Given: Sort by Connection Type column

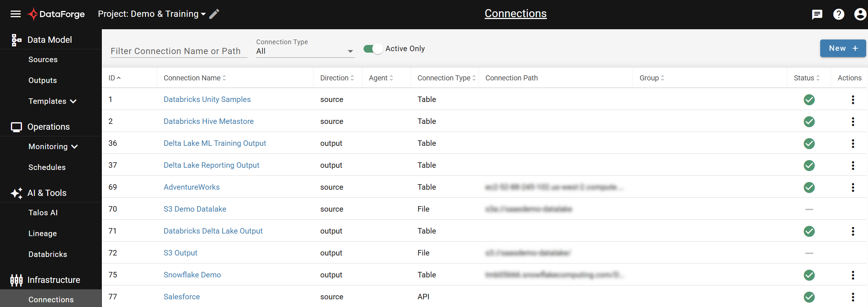Looking at the screenshot, I should pyautogui.click(x=446, y=78).
